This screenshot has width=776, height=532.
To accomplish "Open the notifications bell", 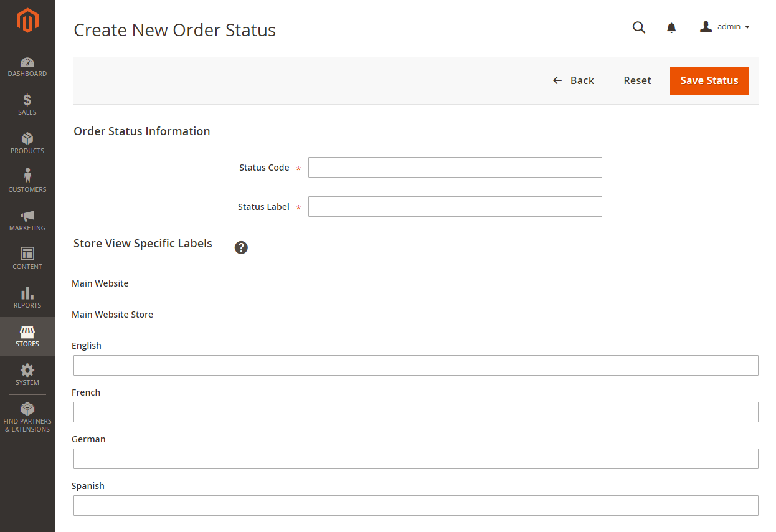I will point(671,27).
